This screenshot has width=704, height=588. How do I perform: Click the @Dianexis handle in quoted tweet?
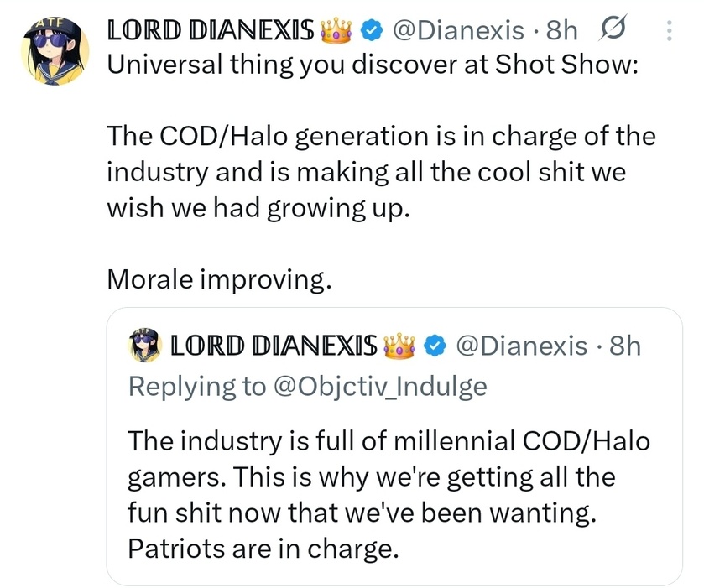point(521,346)
